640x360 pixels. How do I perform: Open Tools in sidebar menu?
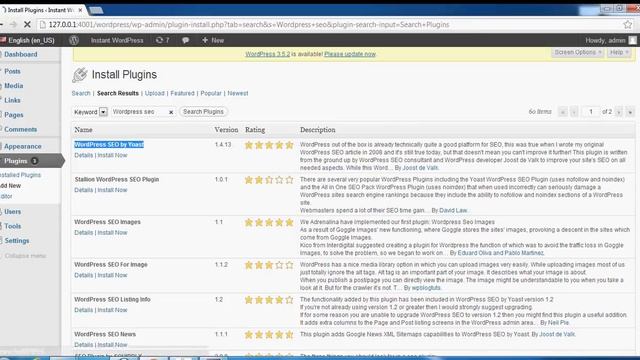[13, 226]
